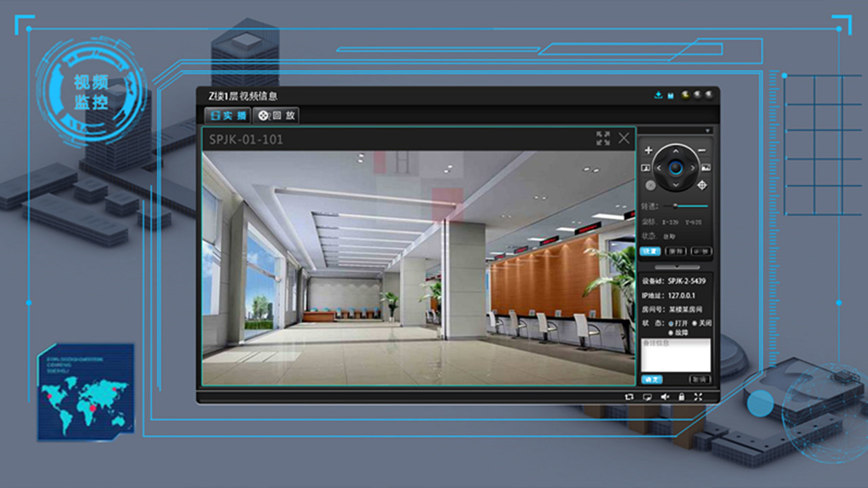Click the crosshair target icon in PTZ panel

pyautogui.click(x=702, y=184)
